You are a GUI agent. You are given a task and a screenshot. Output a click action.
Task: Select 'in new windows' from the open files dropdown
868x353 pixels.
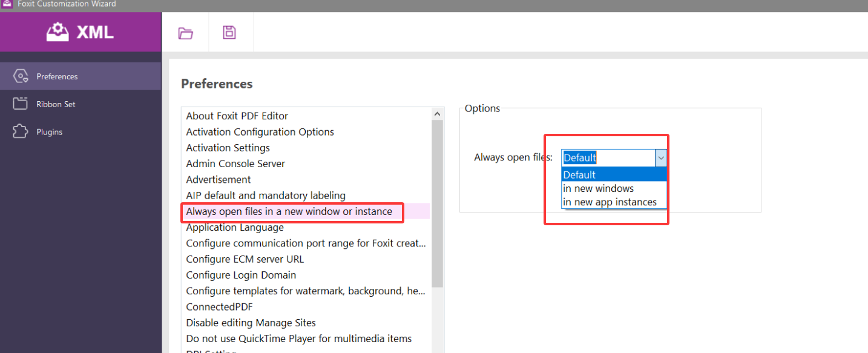point(599,188)
